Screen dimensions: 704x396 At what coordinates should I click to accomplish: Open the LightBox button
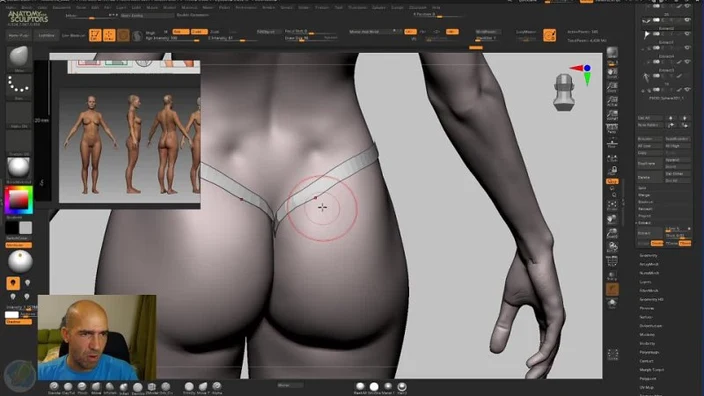[x=46, y=35]
